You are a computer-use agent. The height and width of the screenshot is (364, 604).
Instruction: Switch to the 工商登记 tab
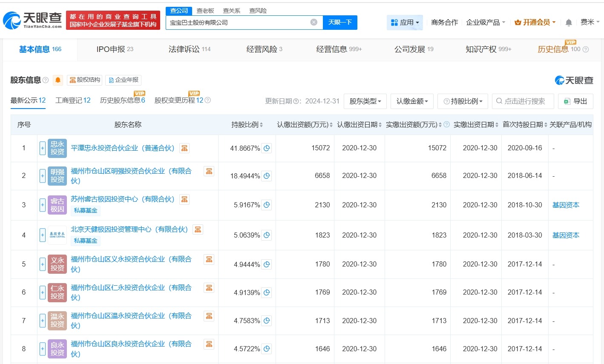coord(72,100)
